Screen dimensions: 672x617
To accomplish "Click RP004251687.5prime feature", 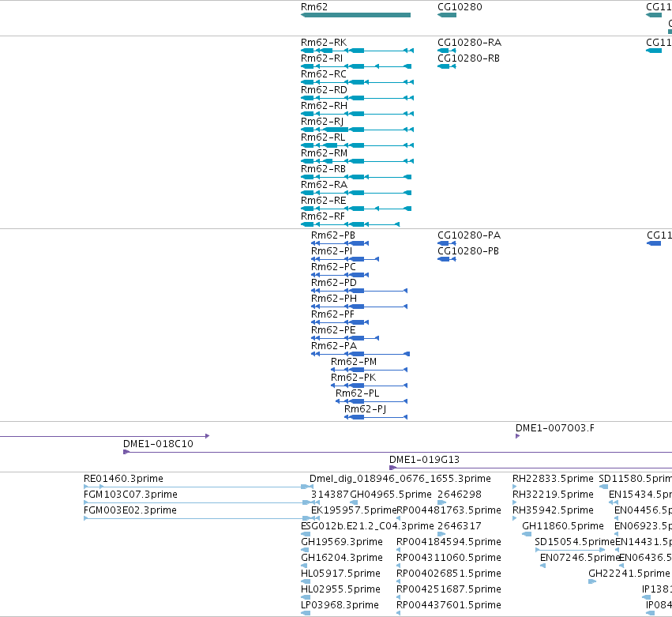I will point(399,597).
